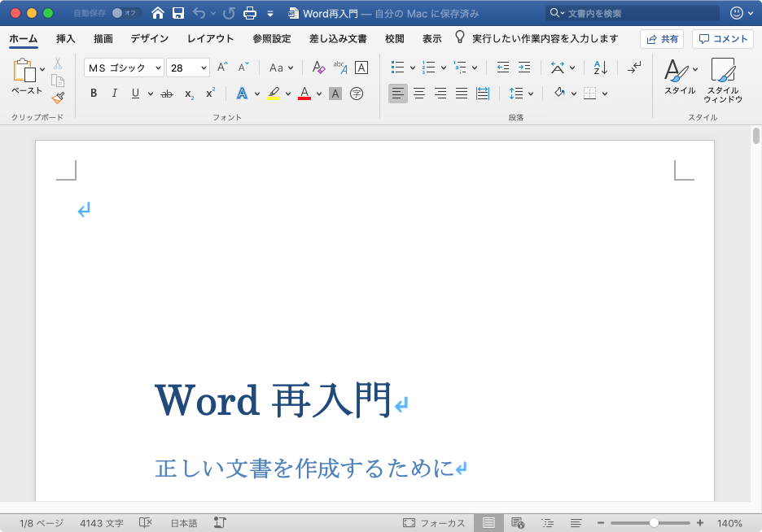762x532 pixels.
Task: Click the Sort A-Z icon
Action: click(x=600, y=68)
